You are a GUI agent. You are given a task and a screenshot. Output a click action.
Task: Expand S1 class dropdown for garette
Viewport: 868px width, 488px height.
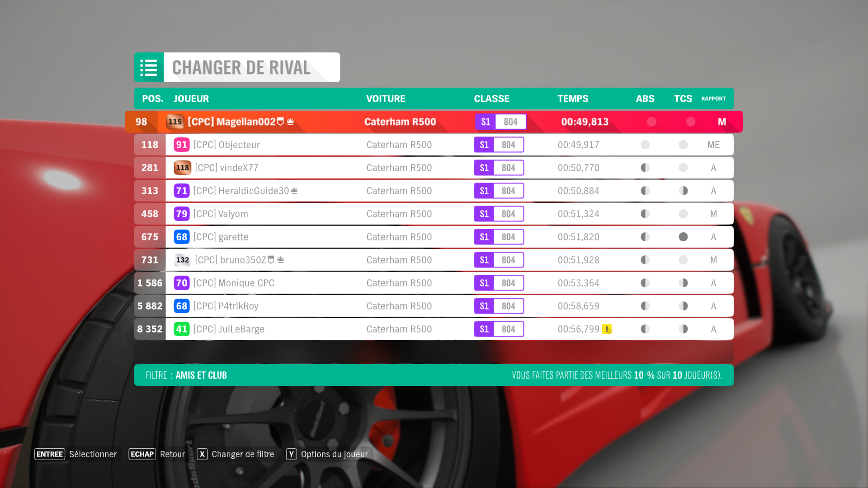[484, 237]
